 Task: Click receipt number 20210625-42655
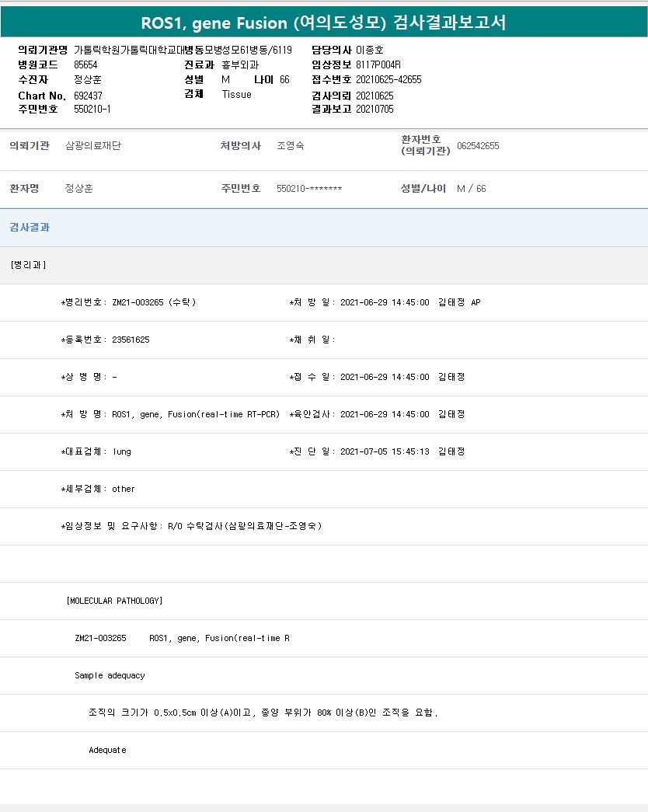pyautogui.click(x=388, y=80)
